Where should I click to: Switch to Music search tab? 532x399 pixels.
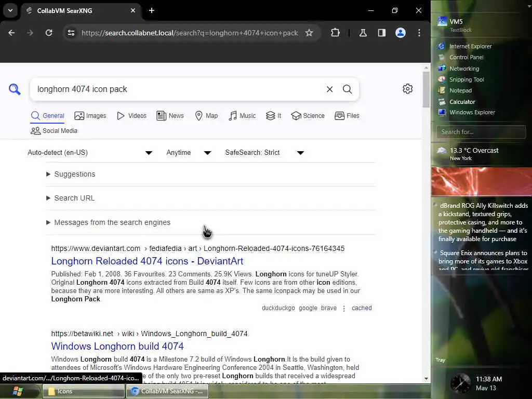point(242,116)
